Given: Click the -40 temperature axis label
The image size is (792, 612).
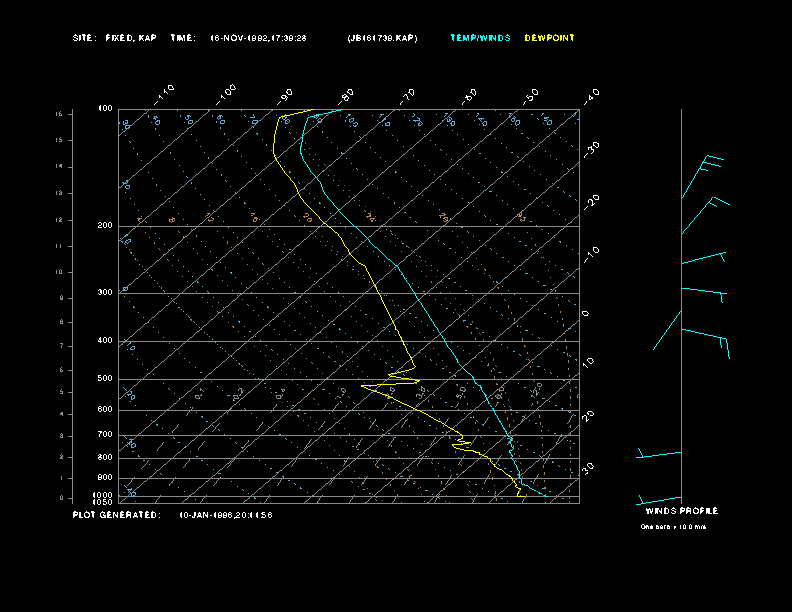Looking at the screenshot, I should (x=592, y=95).
